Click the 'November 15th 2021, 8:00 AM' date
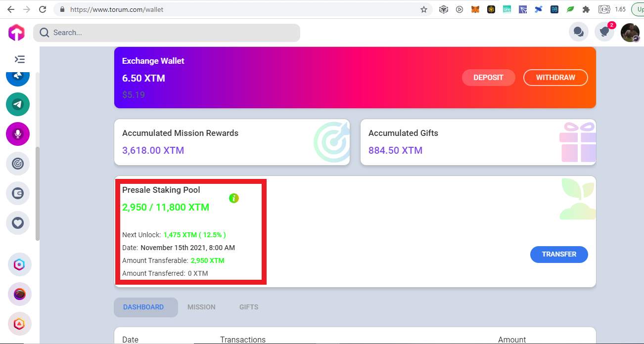This screenshot has height=344, width=644. 188,248
